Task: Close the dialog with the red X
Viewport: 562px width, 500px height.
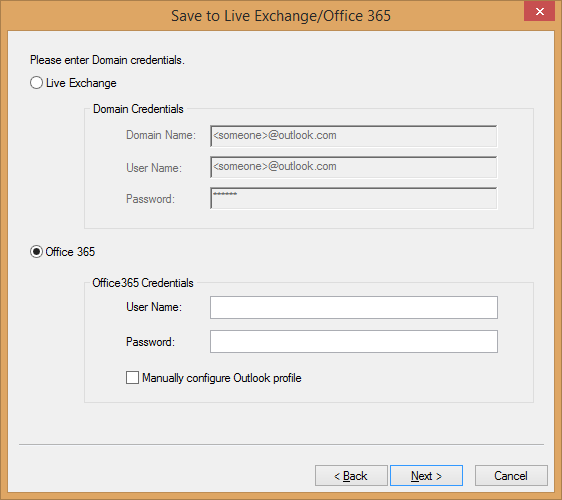Action: pyautogui.click(x=539, y=11)
